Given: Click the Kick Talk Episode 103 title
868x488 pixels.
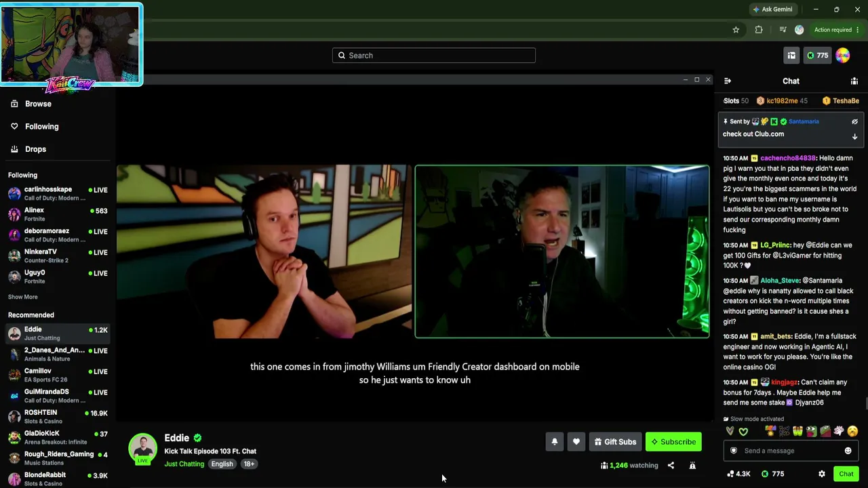Looking at the screenshot, I should 210,451.
